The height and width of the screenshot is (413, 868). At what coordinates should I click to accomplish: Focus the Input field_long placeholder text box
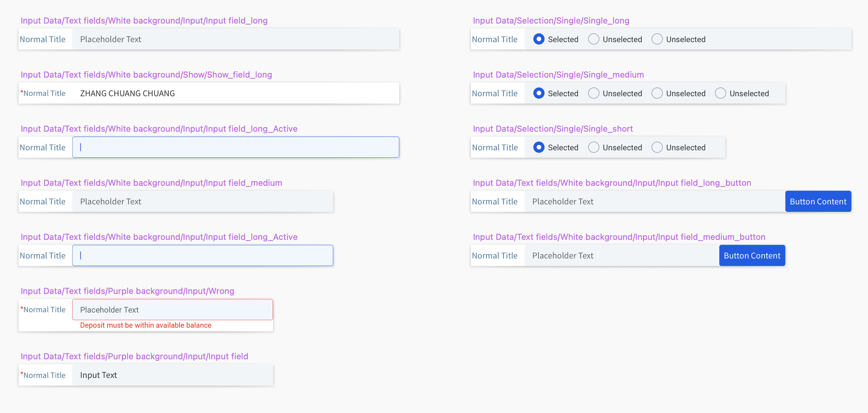[x=236, y=39]
